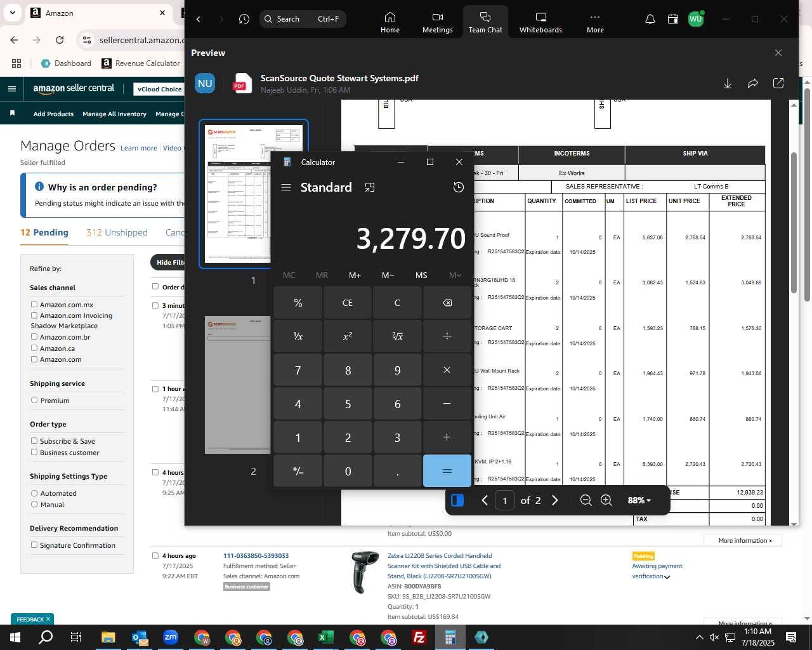
Task: Close the Preview pane
Action: (x=778, y=53)
